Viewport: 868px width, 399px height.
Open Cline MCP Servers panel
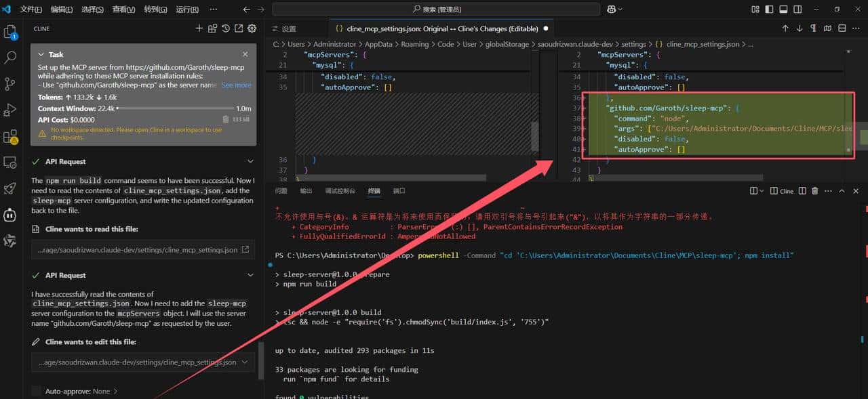pos(212,28)
